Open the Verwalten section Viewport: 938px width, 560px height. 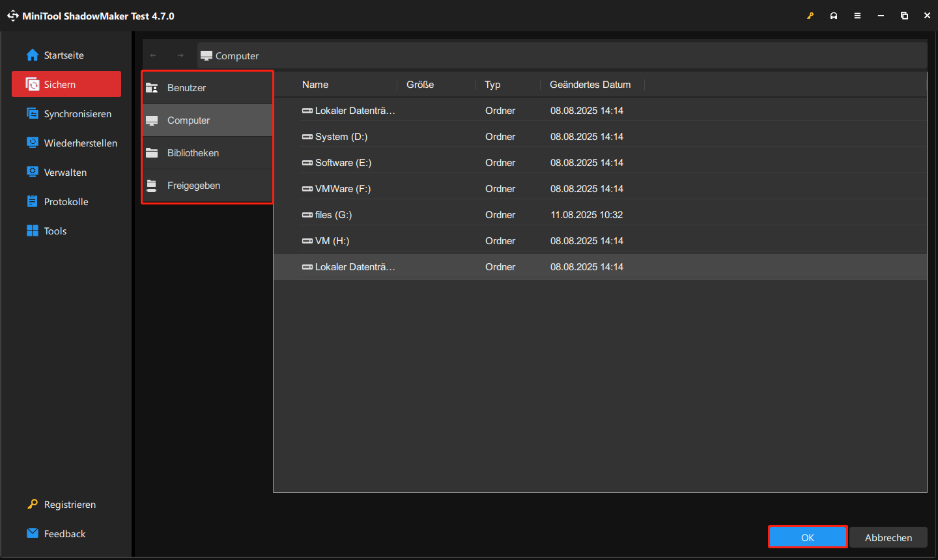(65, 173)
